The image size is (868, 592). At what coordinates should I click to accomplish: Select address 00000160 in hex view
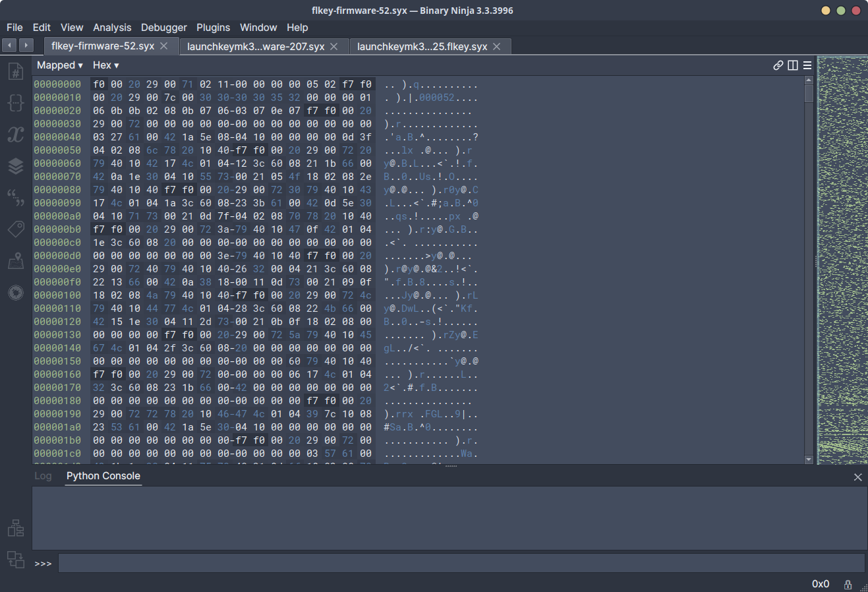57,374
